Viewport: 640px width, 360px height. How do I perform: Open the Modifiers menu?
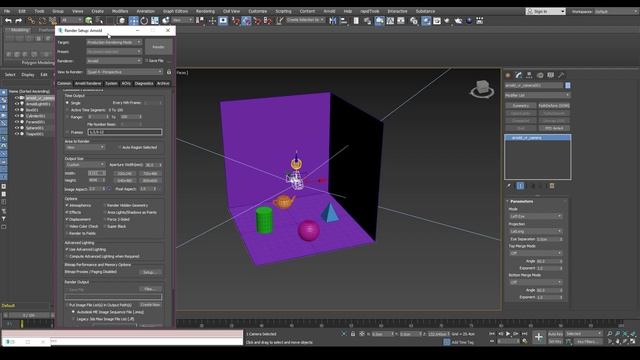pos(120,11)
